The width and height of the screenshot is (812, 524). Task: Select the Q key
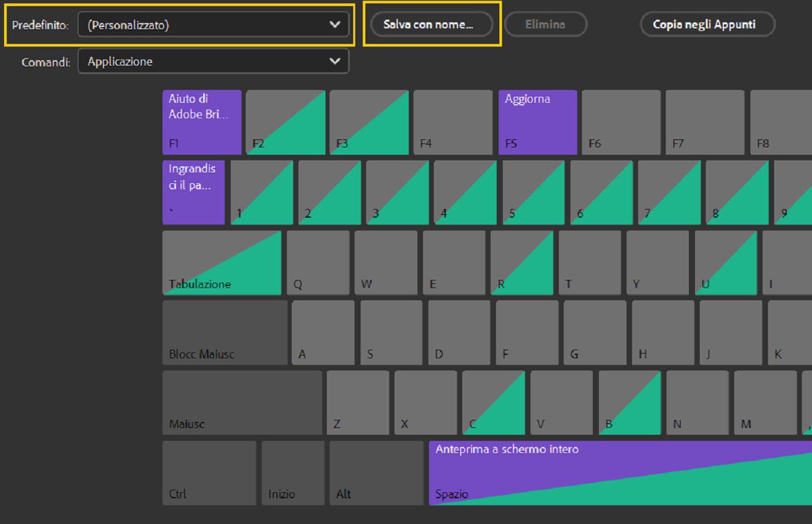[318, 263]
